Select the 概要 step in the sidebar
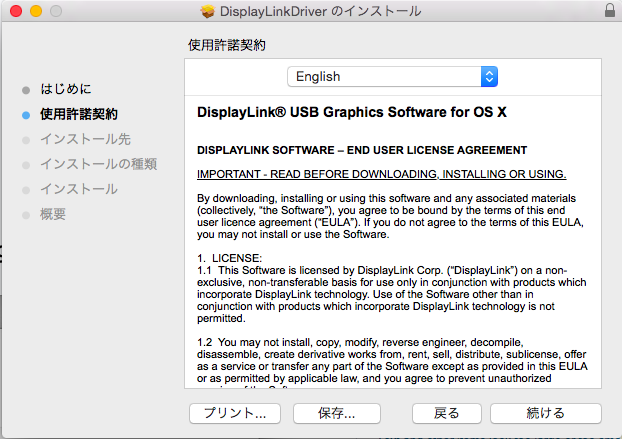622x439 pixels. click(53, 214)
